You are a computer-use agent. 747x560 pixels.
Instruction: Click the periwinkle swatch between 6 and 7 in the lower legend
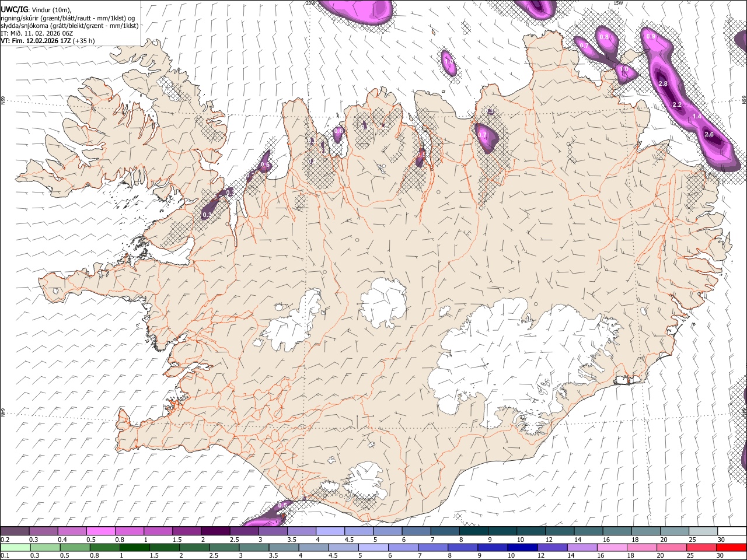pyautogui.click(x=403, y=547)
